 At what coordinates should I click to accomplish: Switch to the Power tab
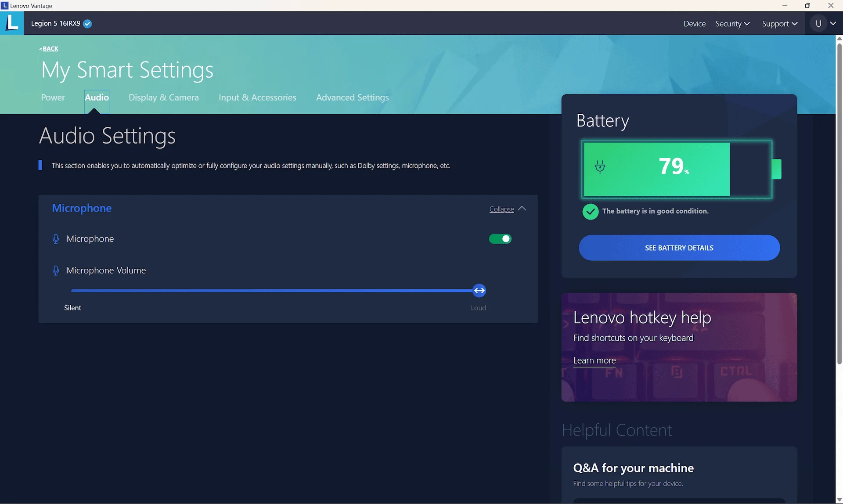coord(53,97)
